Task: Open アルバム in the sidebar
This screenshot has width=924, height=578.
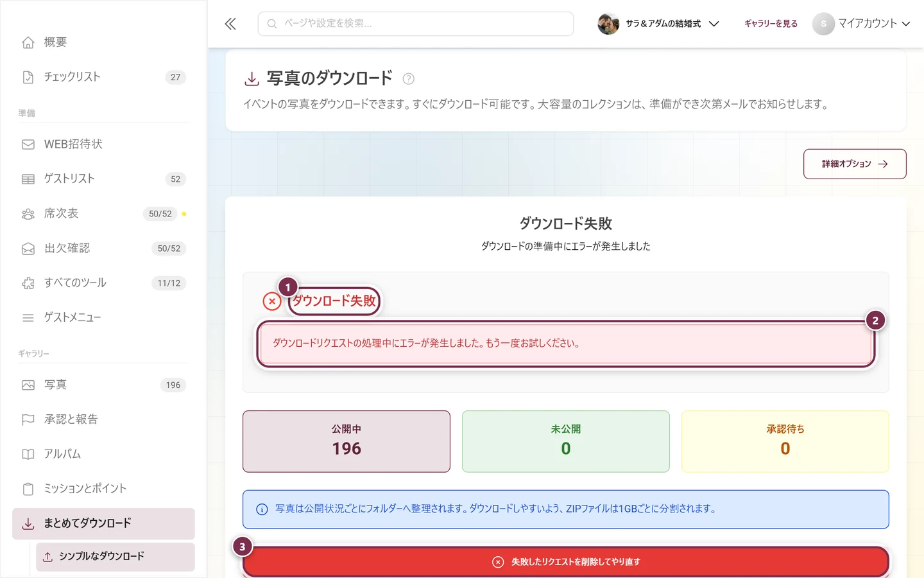Action: pos(103,455)
